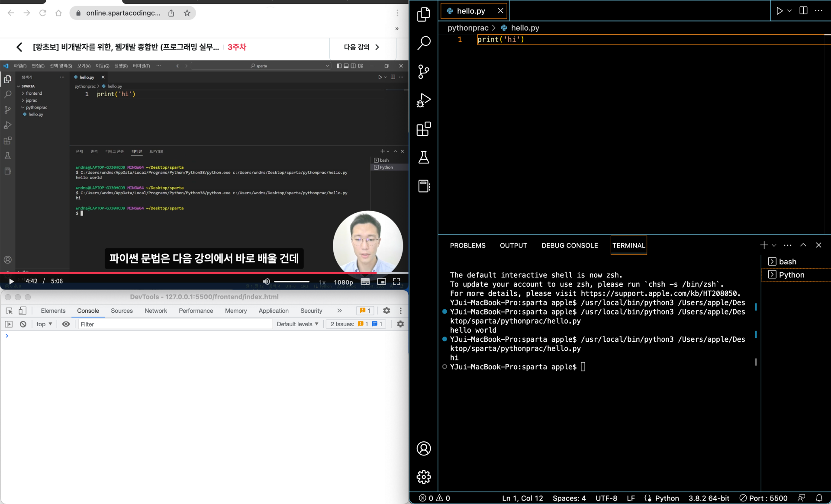Click the feedback icon in VS Code status bar

coord(802,498)
